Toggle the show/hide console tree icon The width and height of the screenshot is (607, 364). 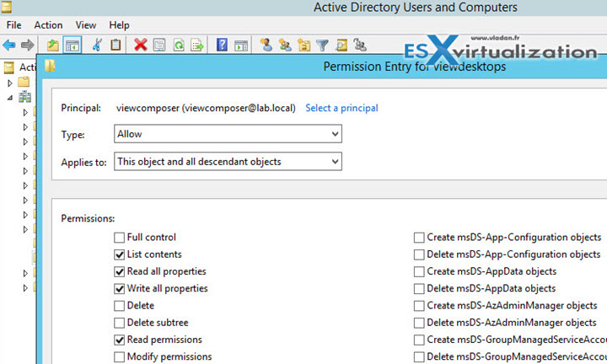[x=73, y=45]
